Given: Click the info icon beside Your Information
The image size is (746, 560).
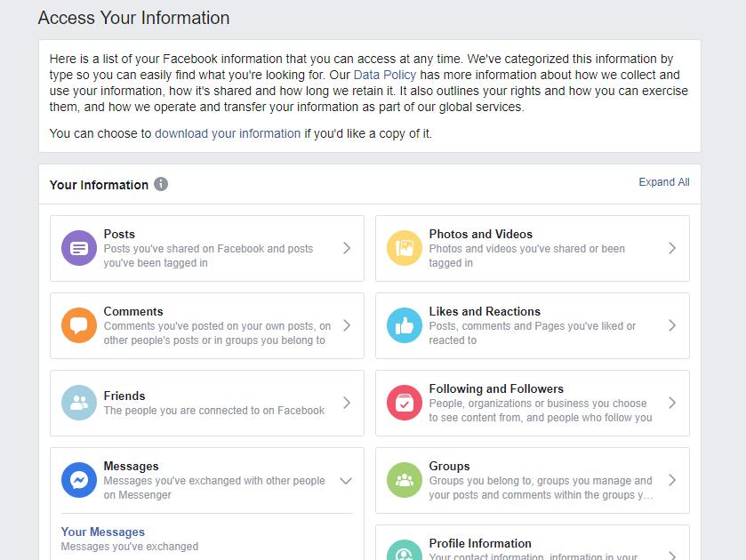Looking at the screenshot, I should pyautogui.click(x=161, y=184).
